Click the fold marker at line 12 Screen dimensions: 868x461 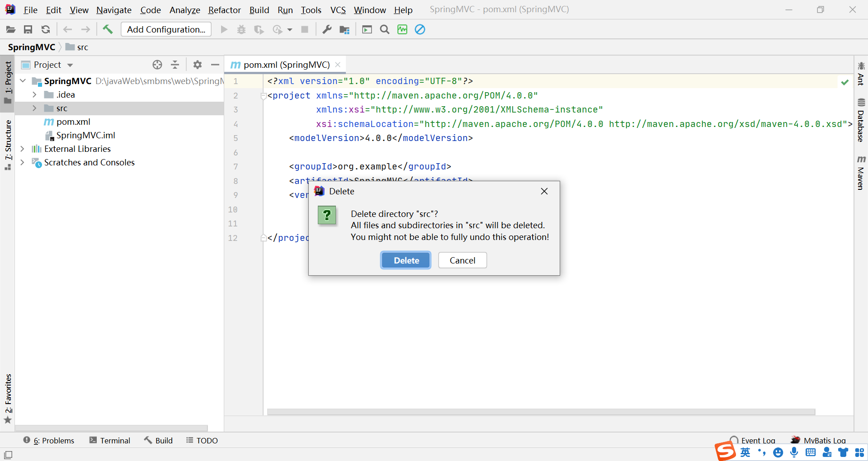tap(264, 238)
